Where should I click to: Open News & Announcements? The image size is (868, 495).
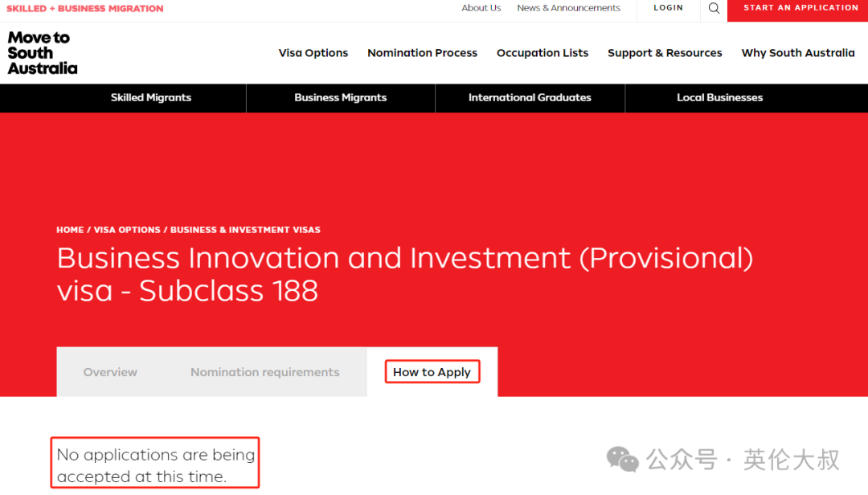[568, 8]
